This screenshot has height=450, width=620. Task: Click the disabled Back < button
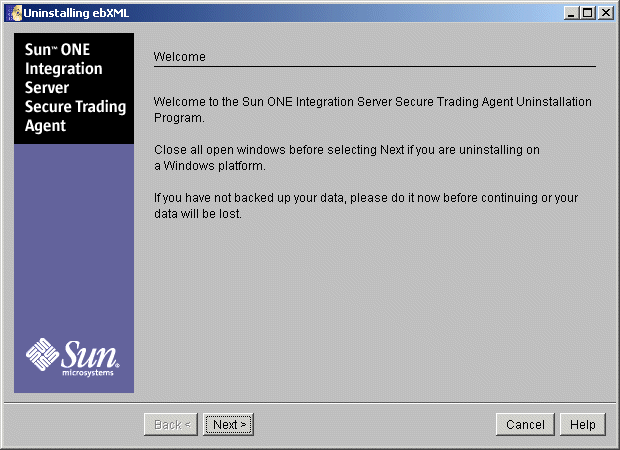pyautogui.click(x=171, y=424)
